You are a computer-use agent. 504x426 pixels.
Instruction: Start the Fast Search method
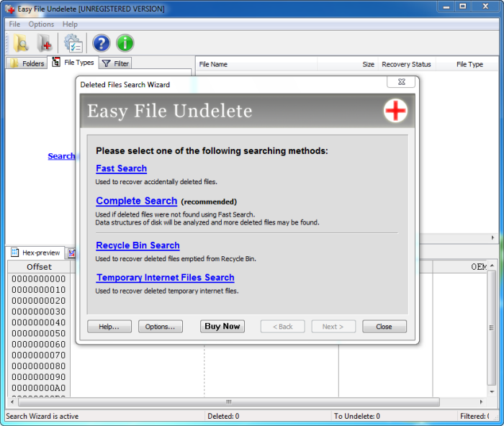(121, 168)
